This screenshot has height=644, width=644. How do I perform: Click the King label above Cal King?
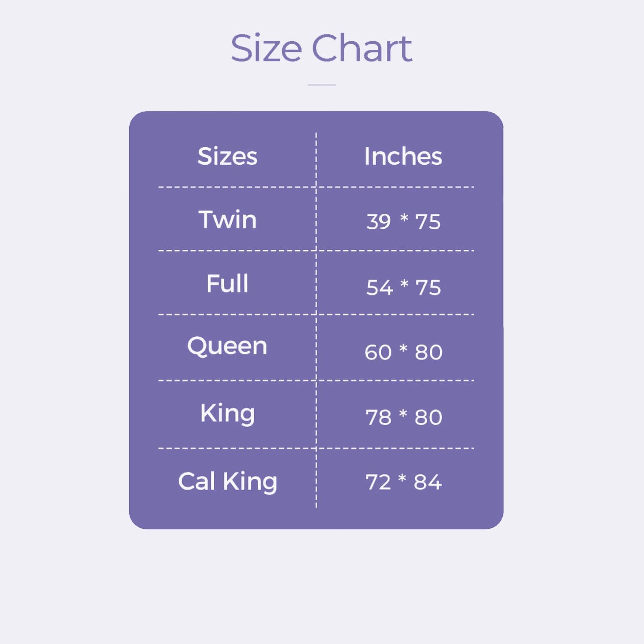click(227, 413)
